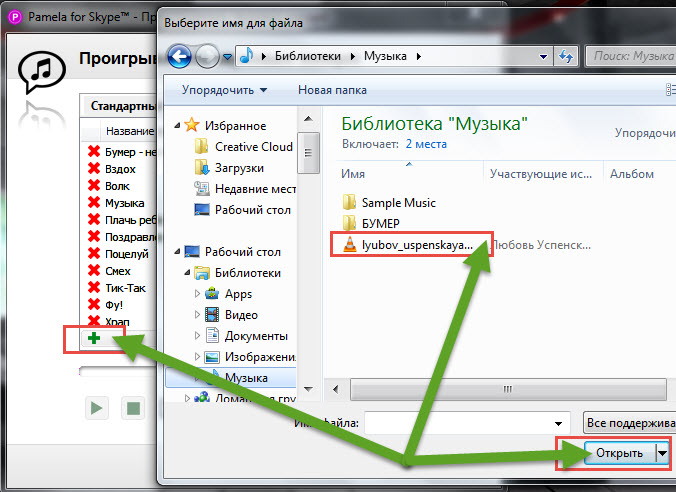This screenshot has height=492, width=676.
Task: Open the БУМЕР folder
Action: (x=372, y=223)
